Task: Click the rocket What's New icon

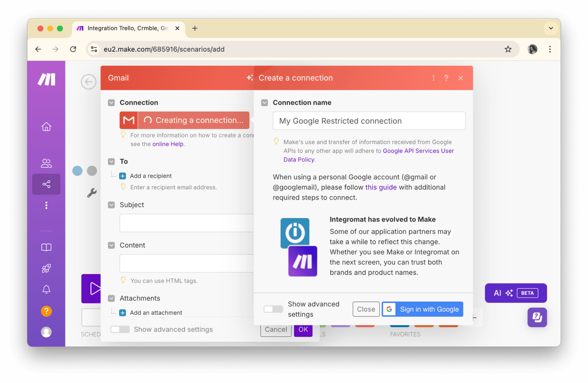Action: 46,268
